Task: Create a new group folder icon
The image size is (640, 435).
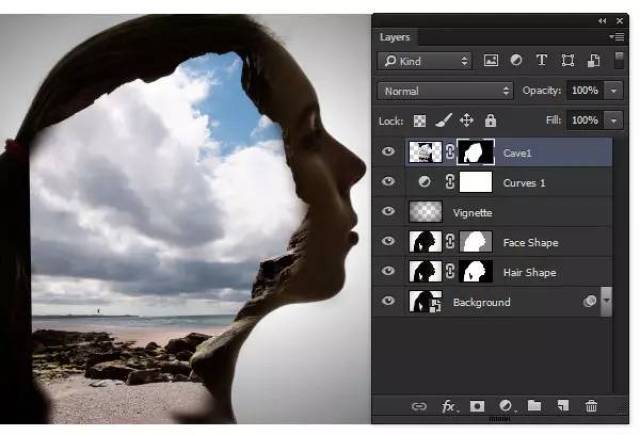Action: coord(534,406)
